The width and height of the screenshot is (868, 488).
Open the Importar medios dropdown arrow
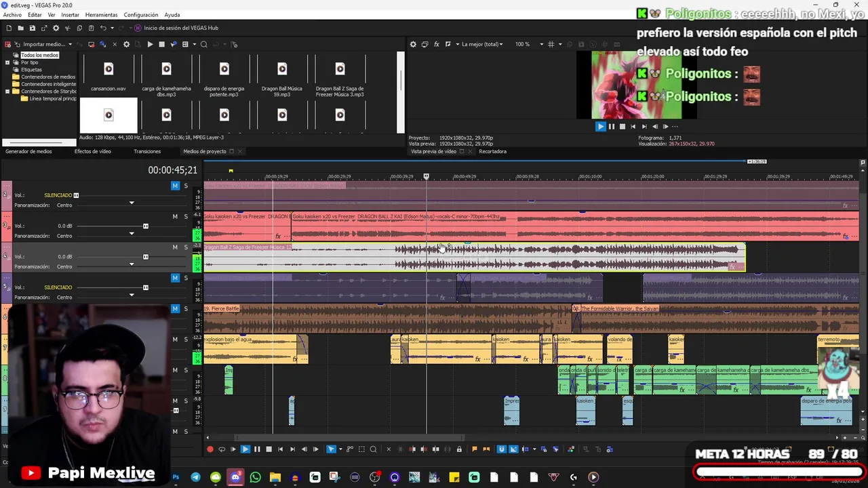pos(70,44)
